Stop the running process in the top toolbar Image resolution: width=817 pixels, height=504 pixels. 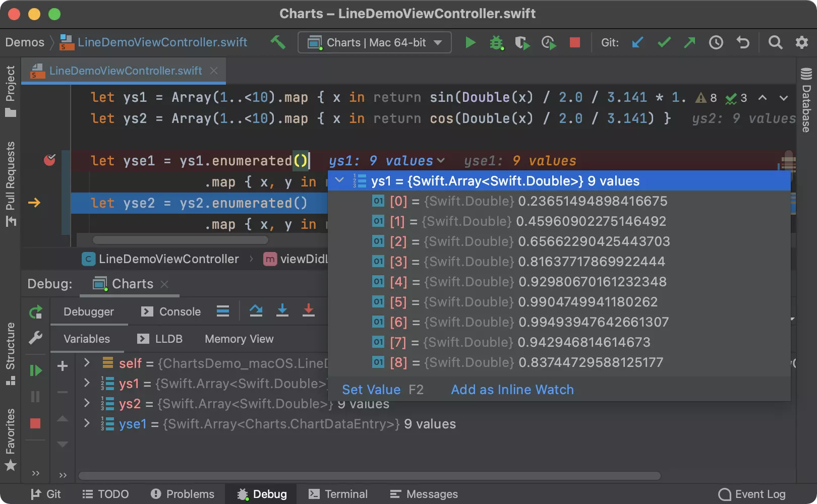(574, 43)
